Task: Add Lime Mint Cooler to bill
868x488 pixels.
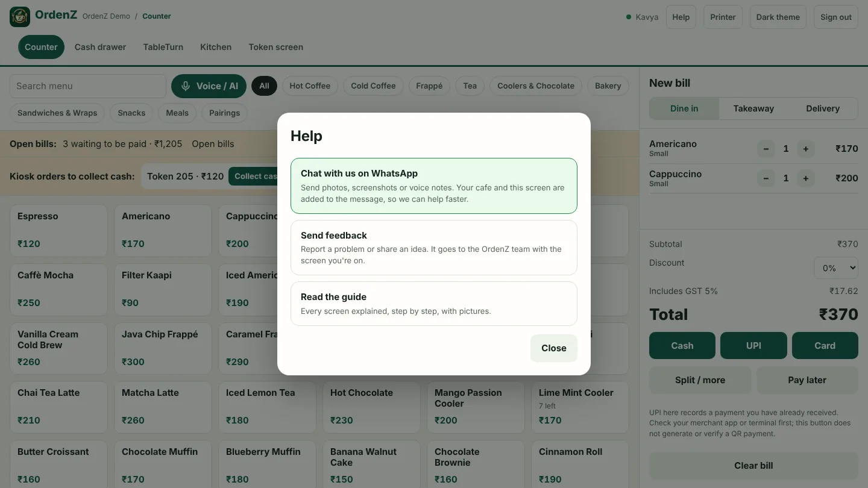Action: (580, 407)
